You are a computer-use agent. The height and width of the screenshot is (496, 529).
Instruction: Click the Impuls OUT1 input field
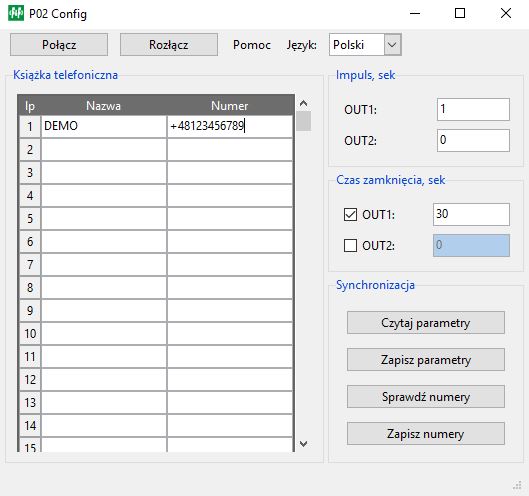tap(473, 109)
